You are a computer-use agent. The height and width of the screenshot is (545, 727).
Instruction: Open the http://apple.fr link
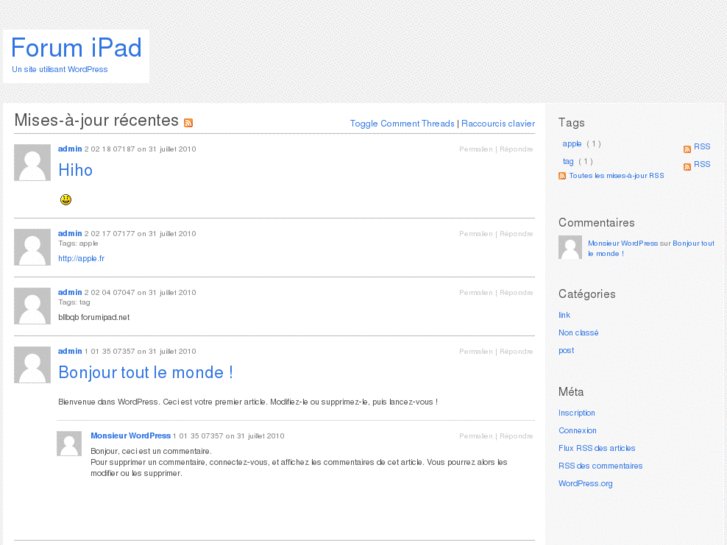tap(81, 258)
